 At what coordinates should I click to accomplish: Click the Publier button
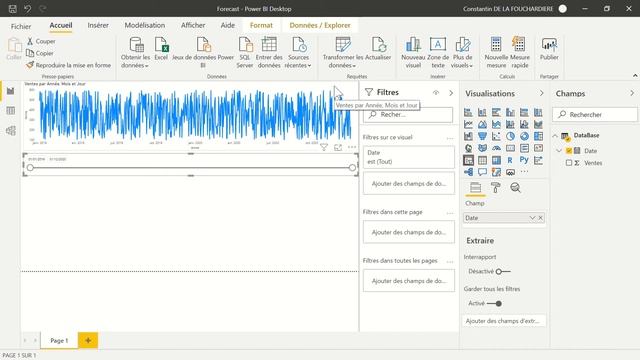[x=549, y=49]
